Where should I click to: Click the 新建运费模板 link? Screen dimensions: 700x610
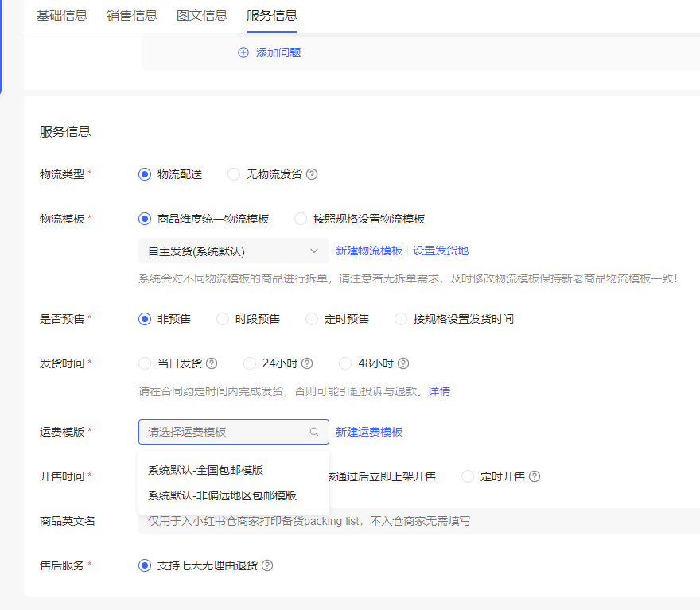[369, 432]
